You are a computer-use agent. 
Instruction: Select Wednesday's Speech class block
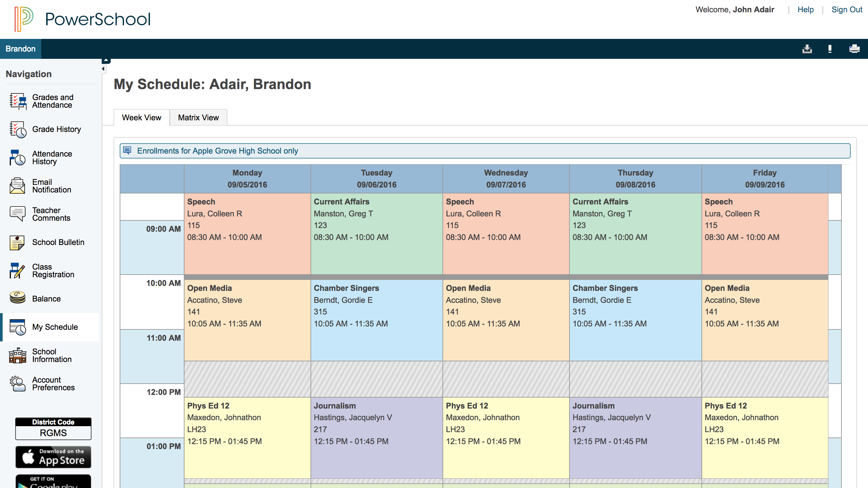click(506, 234)
